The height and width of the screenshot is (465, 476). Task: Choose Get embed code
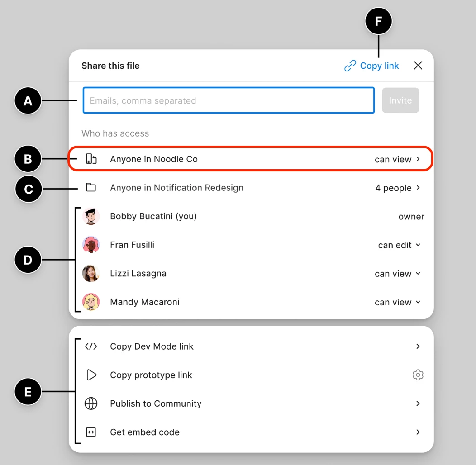pos(144,432)
